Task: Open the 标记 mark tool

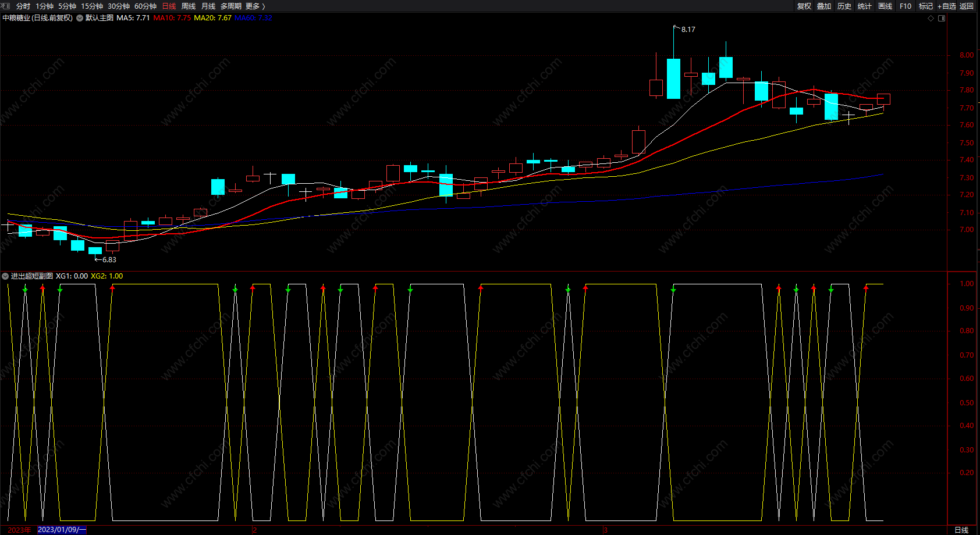Action: pyautogui.click(x=926, y=6)
